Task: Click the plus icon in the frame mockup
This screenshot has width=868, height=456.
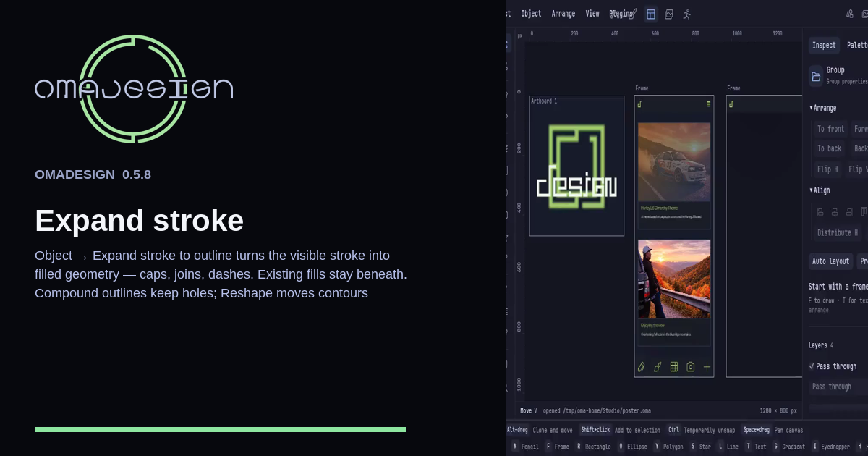Action: tap(707, 367)
